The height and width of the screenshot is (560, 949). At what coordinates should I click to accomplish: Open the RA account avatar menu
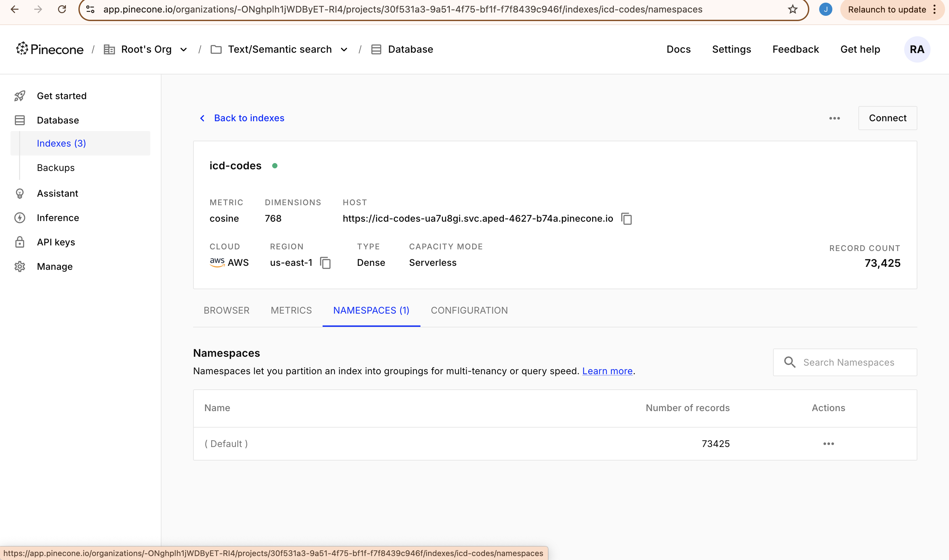916,49
